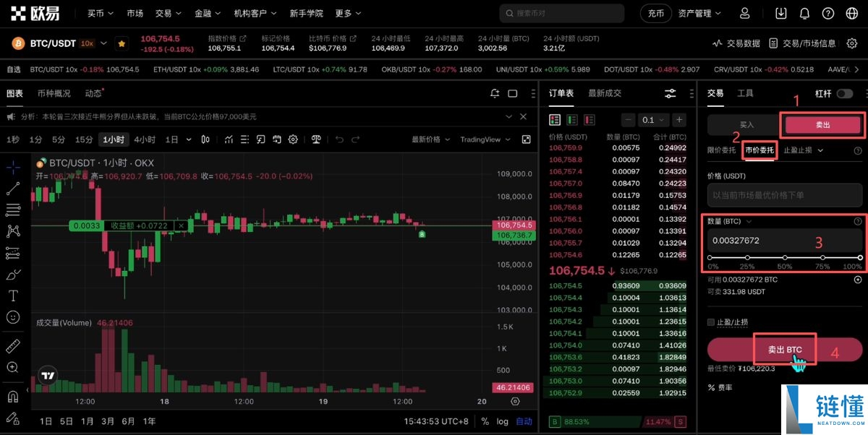Click the 搜索币对 search field
The image size is (868, 435).
coord(561,12)
